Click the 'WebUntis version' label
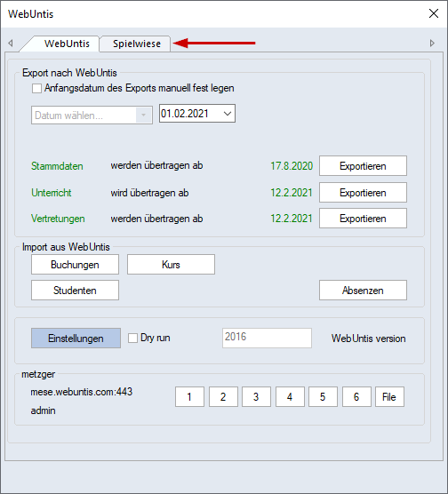Viewport: 448px width, 494px height. point(369,339)
